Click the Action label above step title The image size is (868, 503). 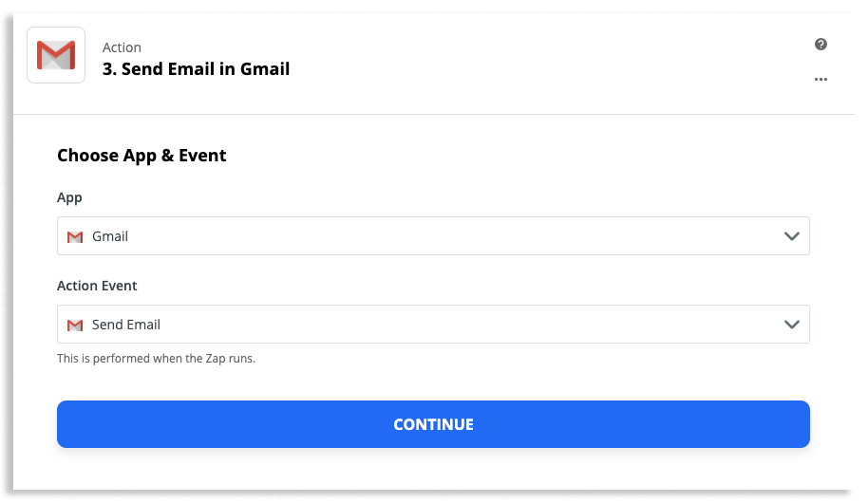pyautogui.click(x=122, y=47)
